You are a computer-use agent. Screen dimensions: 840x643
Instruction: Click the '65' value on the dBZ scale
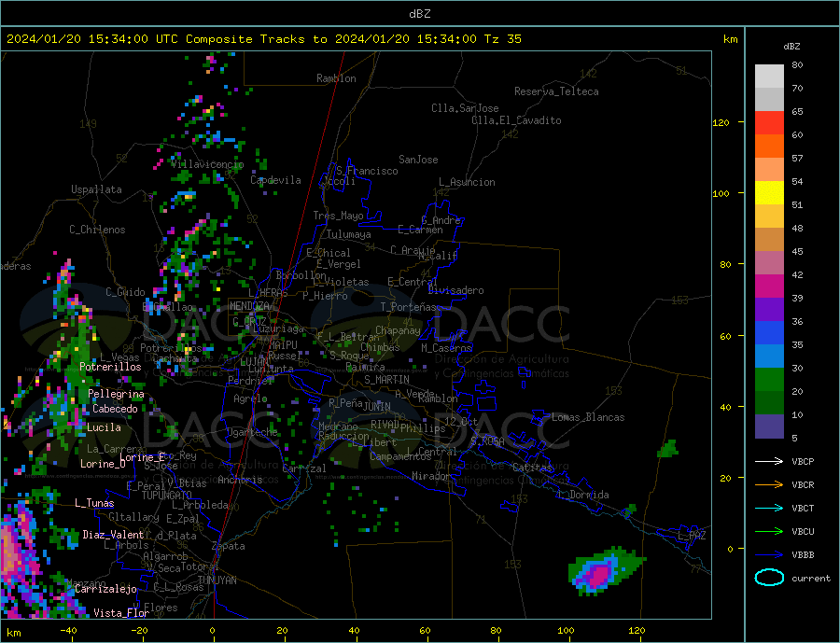797,112
